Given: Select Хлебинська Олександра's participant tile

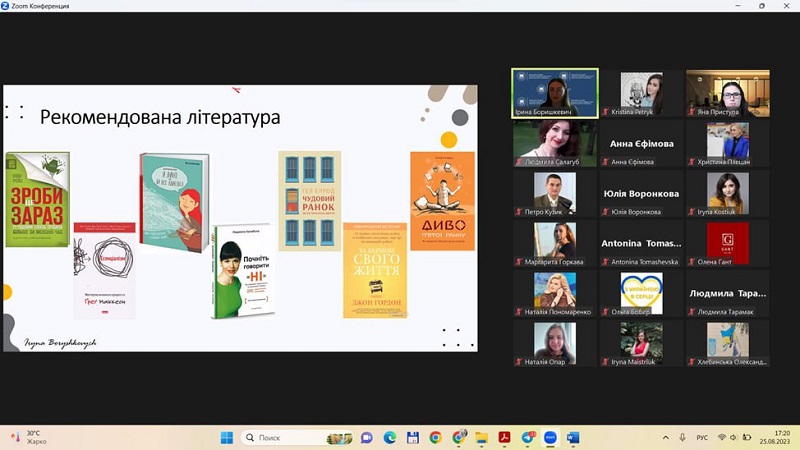Looking at the screenshot, I should pyautogui.click(x=728, y=343).
